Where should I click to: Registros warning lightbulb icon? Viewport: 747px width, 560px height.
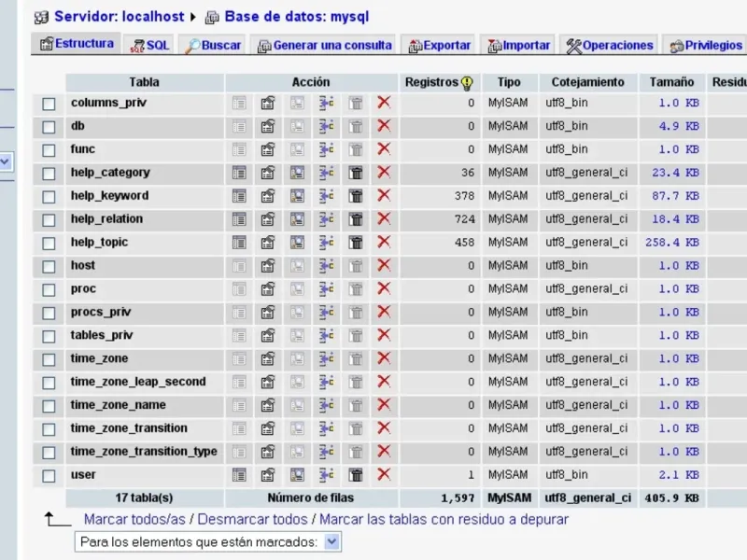468,83
